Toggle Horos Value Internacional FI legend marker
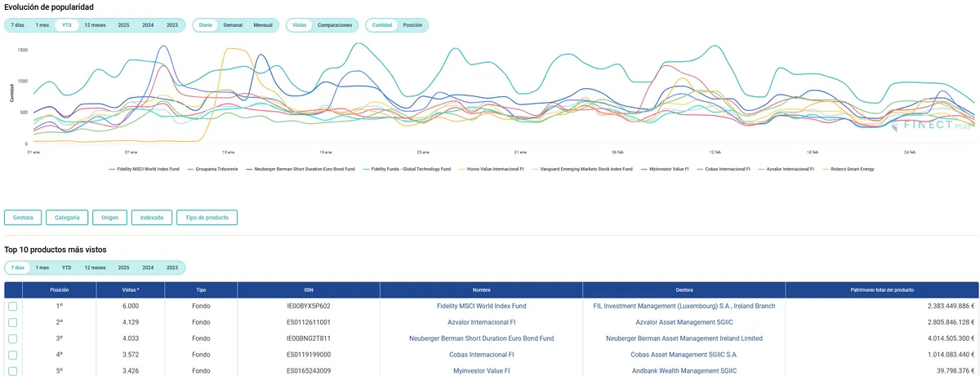This screenshot has height=376, width=980. point(461,169)
